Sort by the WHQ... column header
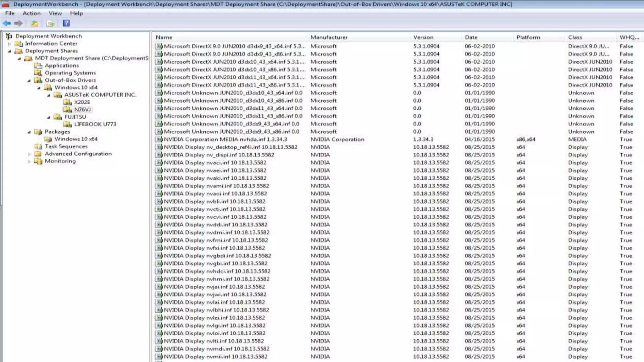 pos(630,37)
